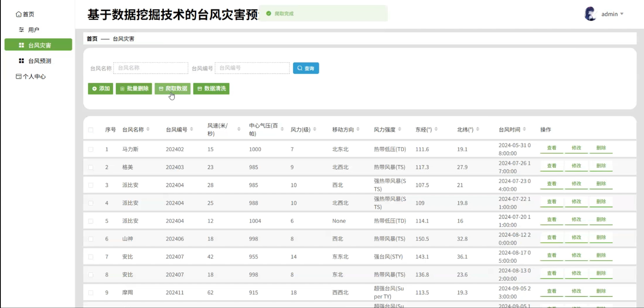Run 数据清洗 button

pos(211,89)
